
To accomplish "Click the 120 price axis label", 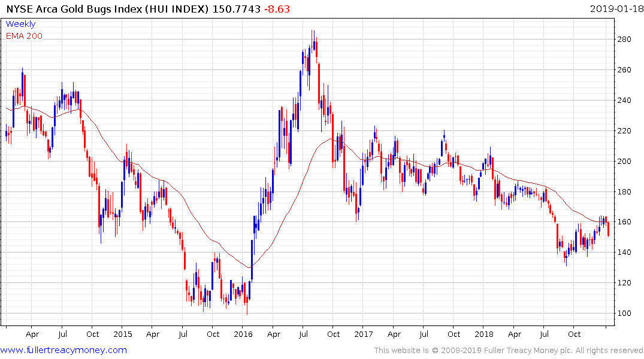I will pyautogui.click(x=624, y=282).
